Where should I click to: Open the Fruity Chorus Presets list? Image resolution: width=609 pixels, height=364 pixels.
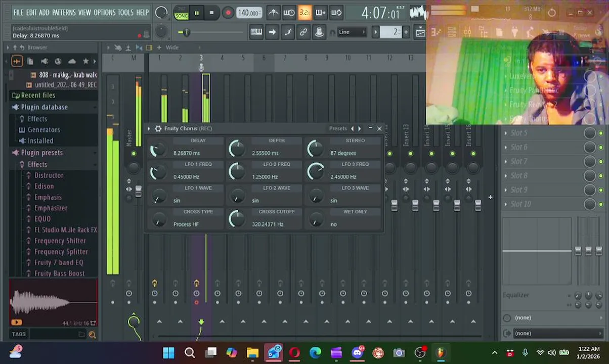pyautogui.click(x=337, y=129)
